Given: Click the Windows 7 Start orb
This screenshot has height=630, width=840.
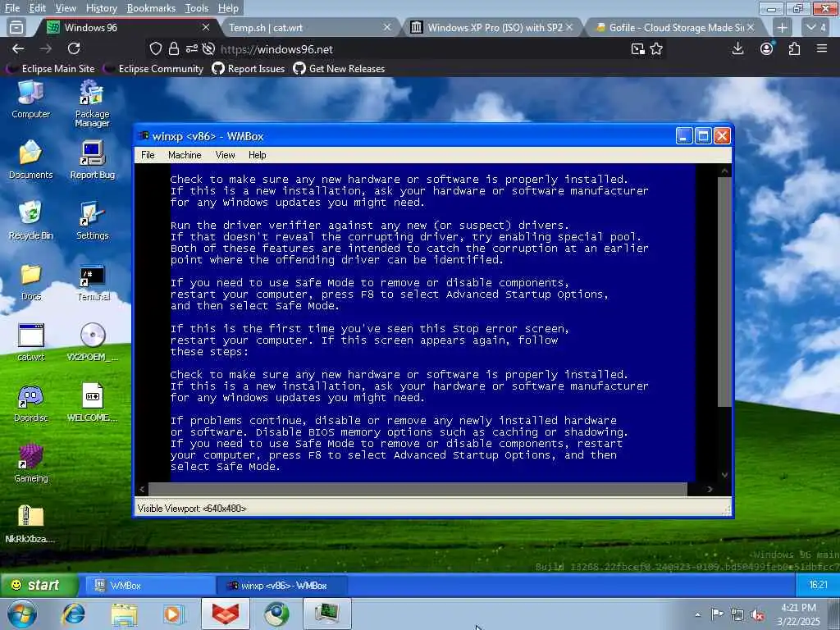Looking at the screenshot, I should tap(22, 614).
